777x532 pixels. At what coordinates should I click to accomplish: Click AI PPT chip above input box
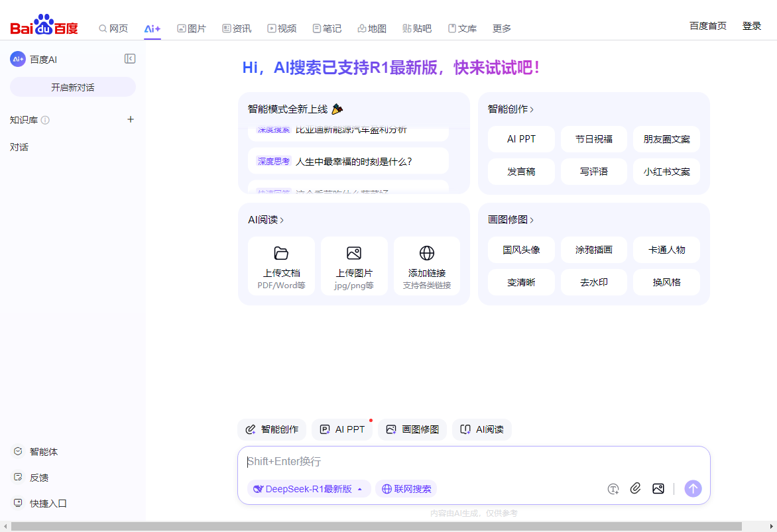(342, 429)
